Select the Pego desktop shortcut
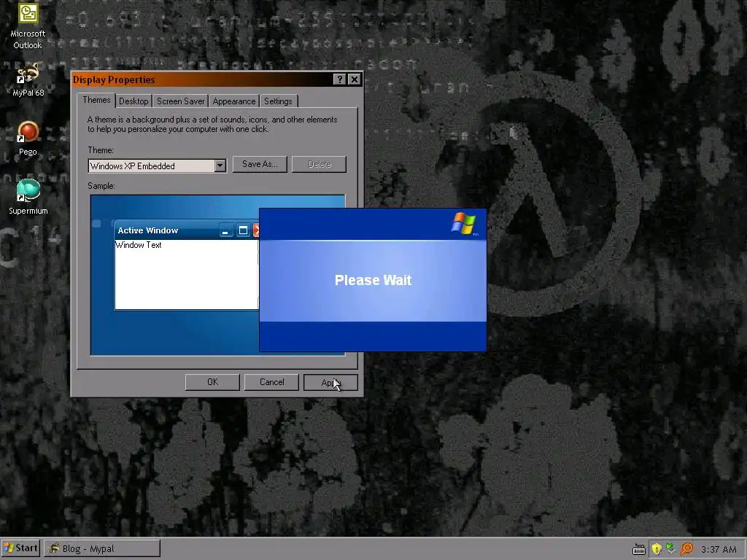The image size is (747, 560). 28,138
